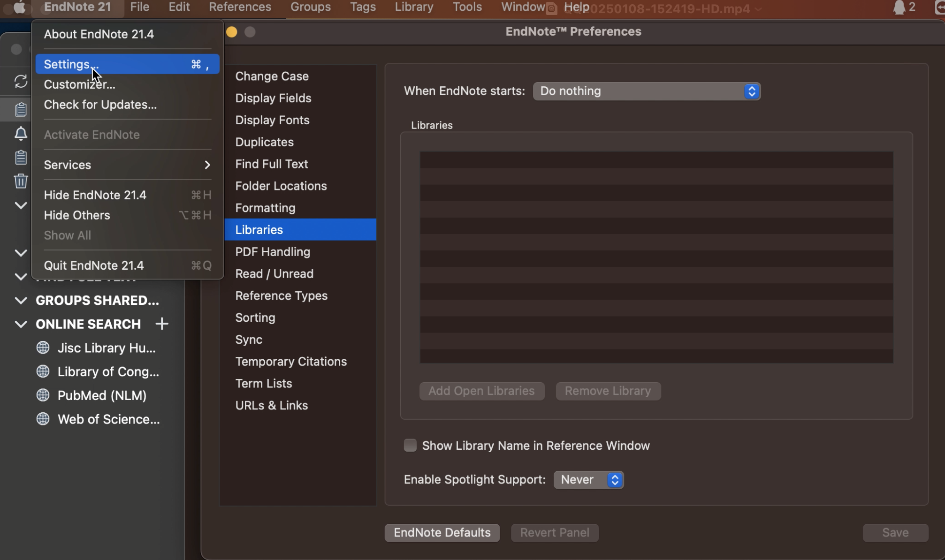Choose Hide Others menu item
The width and height of the screenshot is (945, 560).
point(128,215)
